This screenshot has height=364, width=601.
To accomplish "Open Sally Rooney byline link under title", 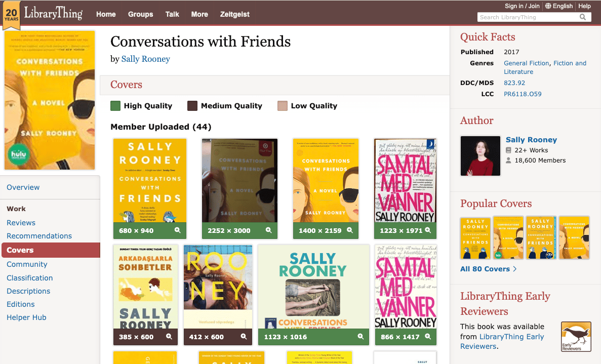I will (x=146, y=59).
